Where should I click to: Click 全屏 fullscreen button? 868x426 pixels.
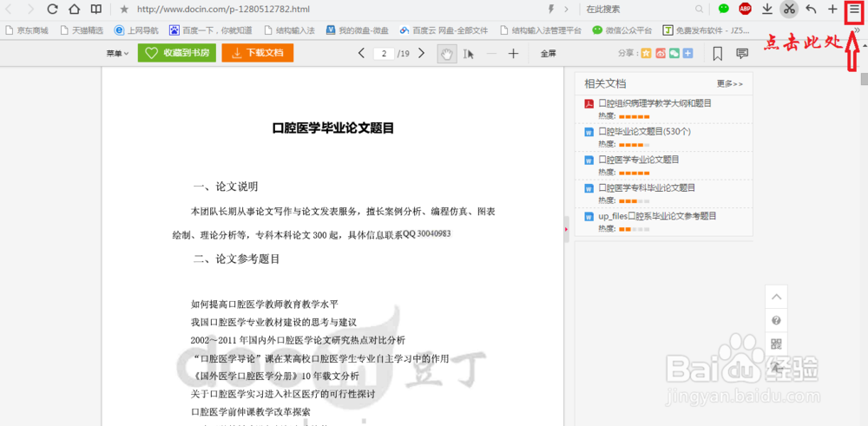pos(548,54)
